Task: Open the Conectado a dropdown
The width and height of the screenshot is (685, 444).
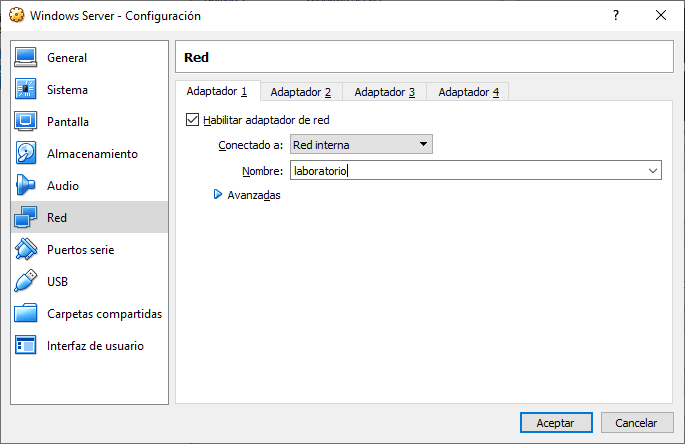Action: (x=360, y=145)
